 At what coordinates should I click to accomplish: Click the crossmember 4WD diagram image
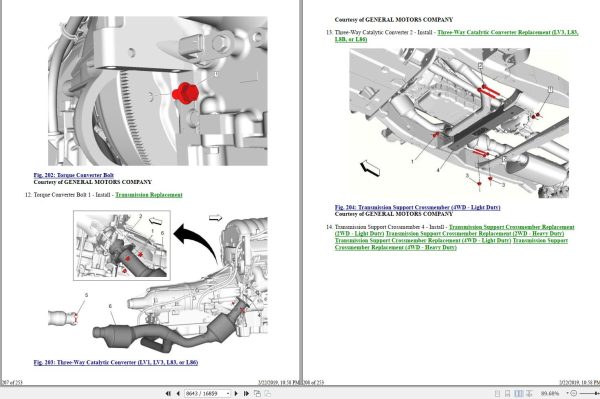point(459,123)
